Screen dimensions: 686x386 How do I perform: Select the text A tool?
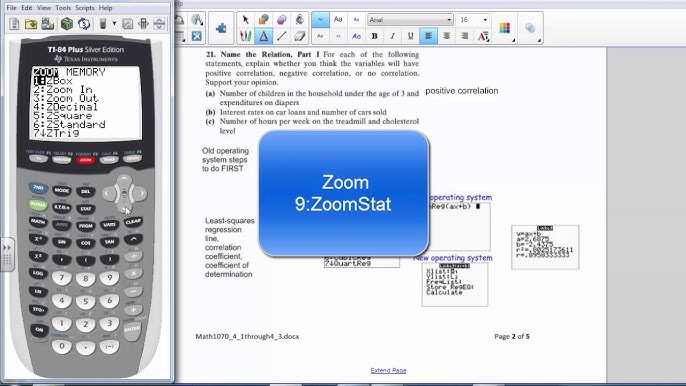263,36
